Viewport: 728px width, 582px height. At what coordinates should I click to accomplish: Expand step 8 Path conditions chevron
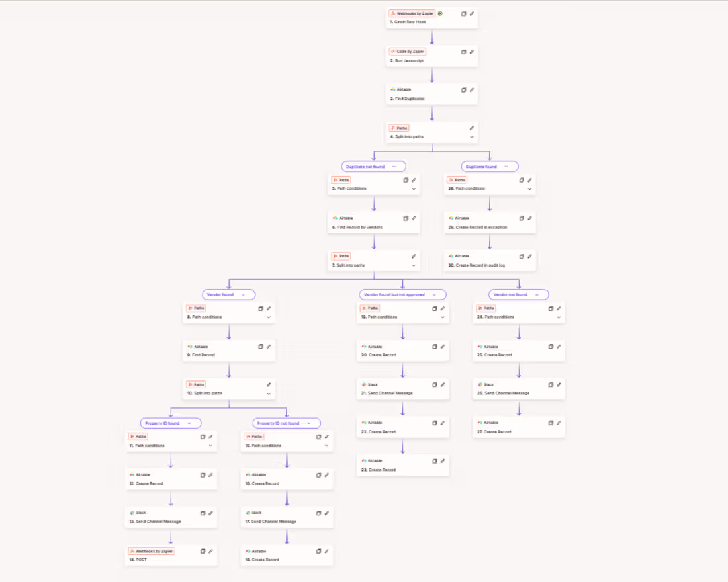pyautogui.click(x=269, y=317)
